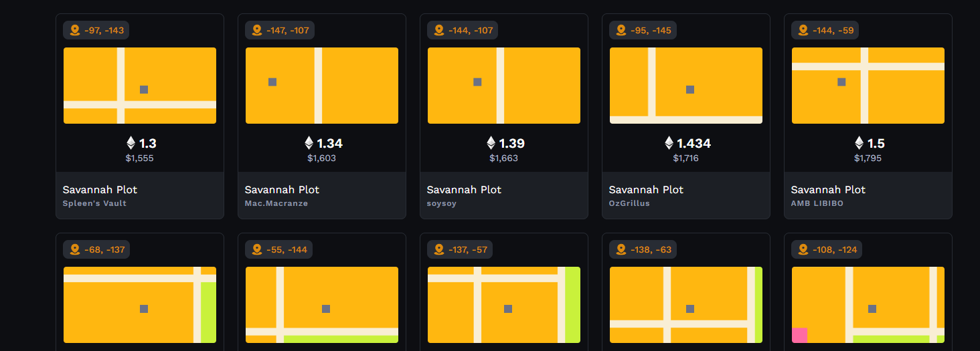Viewport: 980px width, 351px height.
Task: Click the location pin icon for -147, -107
Action: [257, 30]
